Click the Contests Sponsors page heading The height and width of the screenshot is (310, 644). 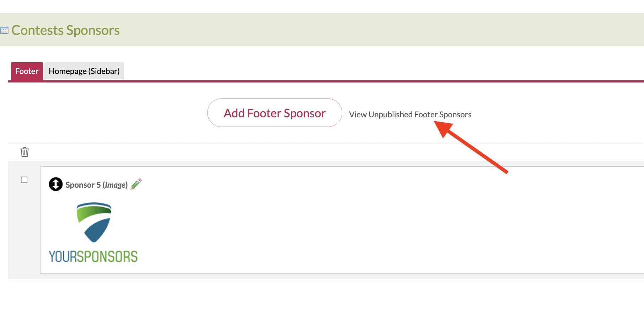pos(65,30)
